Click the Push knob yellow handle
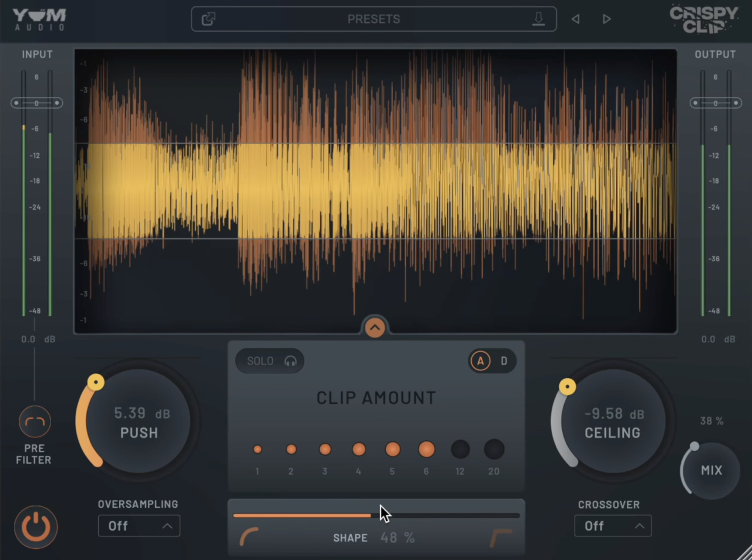Viewport: 752px width, 560px height. tap(96, 383)
